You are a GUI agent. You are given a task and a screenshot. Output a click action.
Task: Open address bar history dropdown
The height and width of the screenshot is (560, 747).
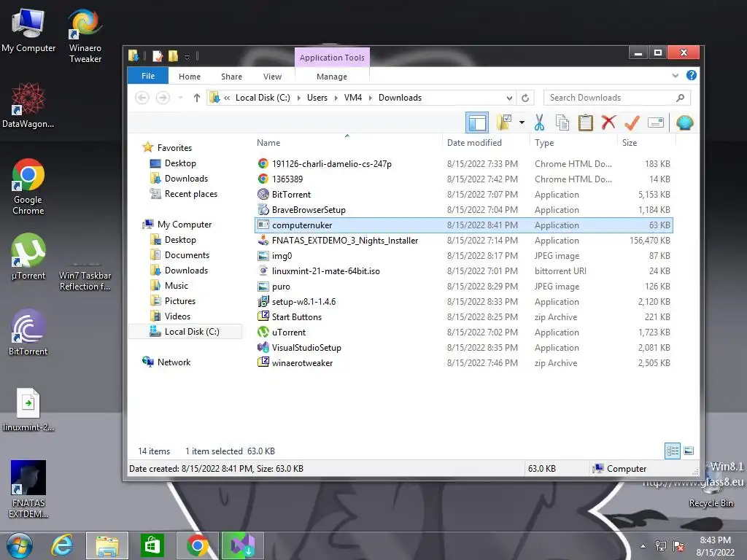[x=509, y=98]
